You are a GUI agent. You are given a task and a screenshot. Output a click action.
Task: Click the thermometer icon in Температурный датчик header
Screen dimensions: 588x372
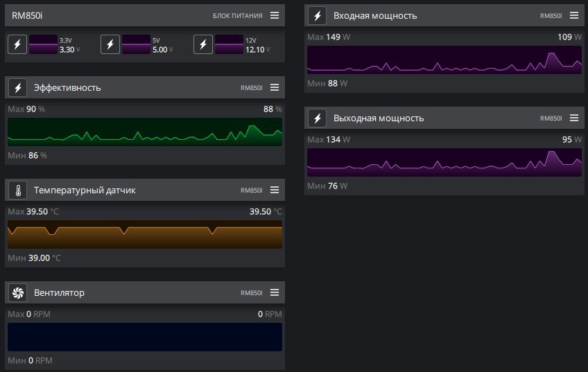[18, 191]
